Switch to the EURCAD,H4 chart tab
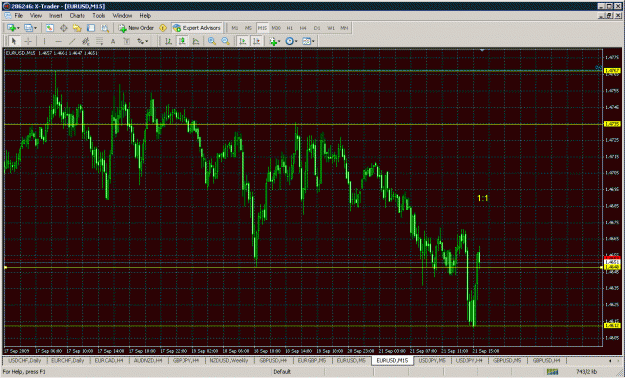Viewport: 625px width, 378px height. [x=109, y=360]
